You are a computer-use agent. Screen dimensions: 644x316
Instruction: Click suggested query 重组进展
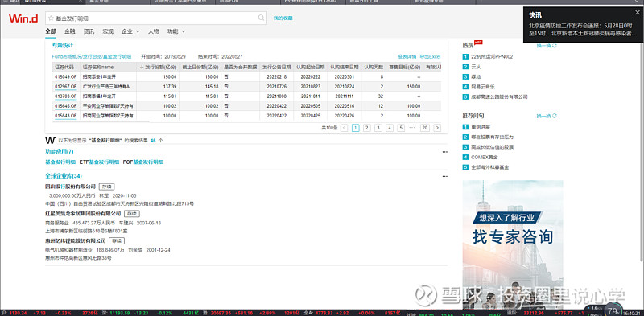[x=481, y=127]
